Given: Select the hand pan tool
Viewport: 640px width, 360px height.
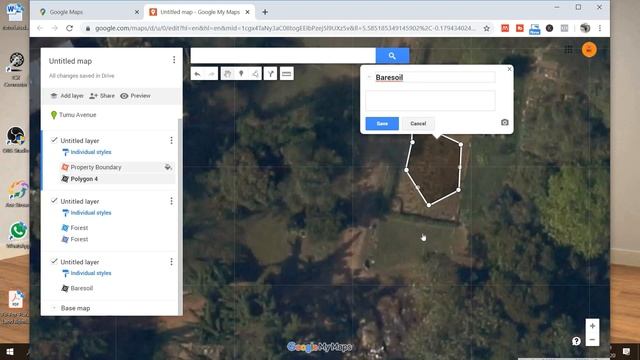Looking at the screenshot, I should click(x=227, y=74).
